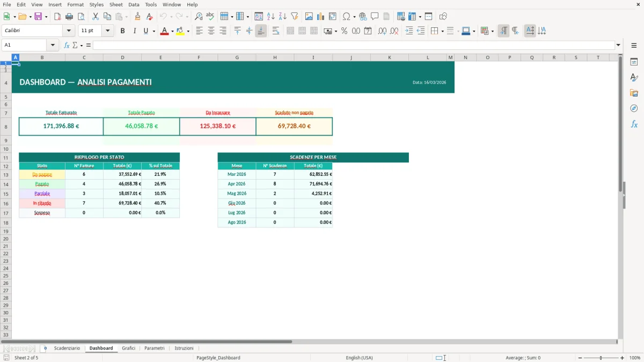Open the sidebar Properties deck
Screen dimensions: 644x362
pos(634,62)
